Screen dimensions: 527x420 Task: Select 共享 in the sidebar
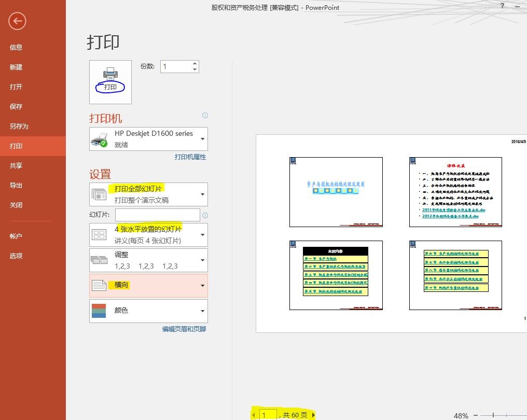[x=33, y=165]
